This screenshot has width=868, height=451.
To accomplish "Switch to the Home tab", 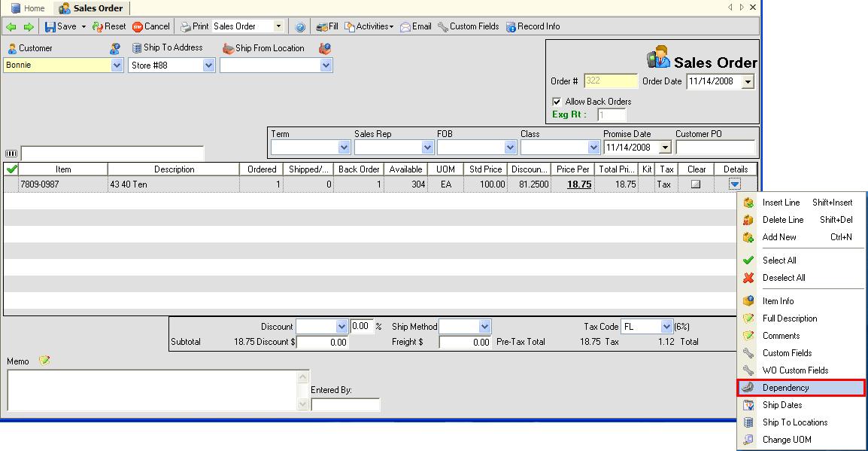I will (x=27, y=8).
